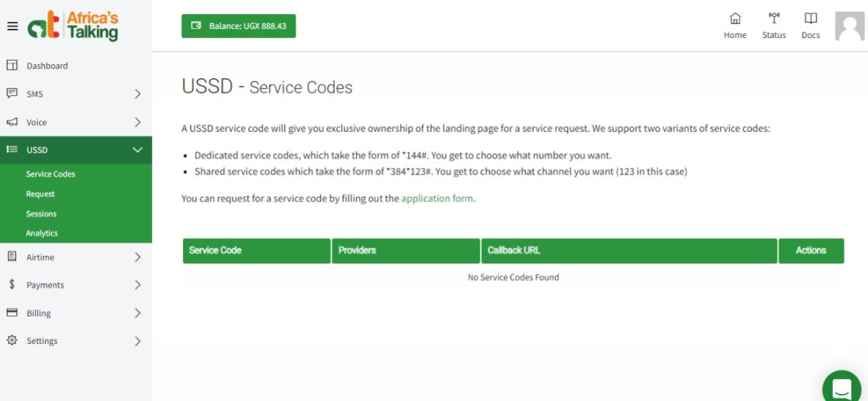The image size is (868, 401).
Task: Go to the USSD Analytics submenu item
Action: 42,233
